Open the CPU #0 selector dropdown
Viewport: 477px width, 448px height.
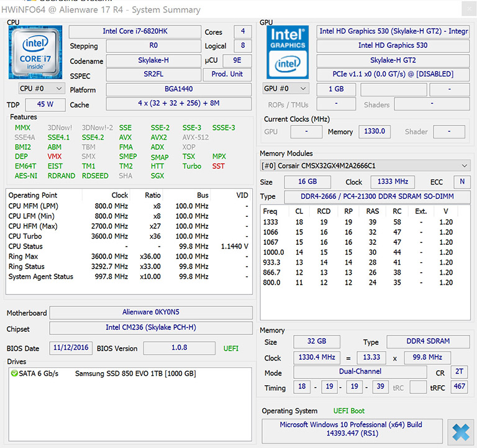42,89
